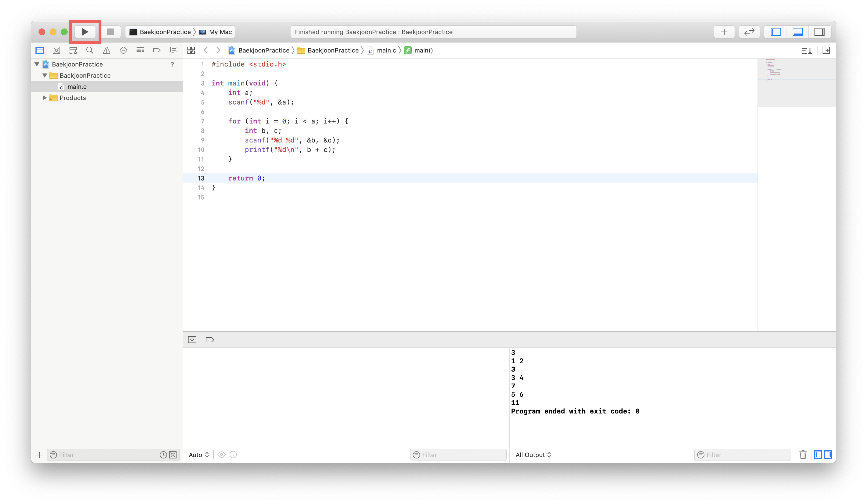Expand the Products folder
The height and width of the screenshot is (504, 867).
[44, 98]
